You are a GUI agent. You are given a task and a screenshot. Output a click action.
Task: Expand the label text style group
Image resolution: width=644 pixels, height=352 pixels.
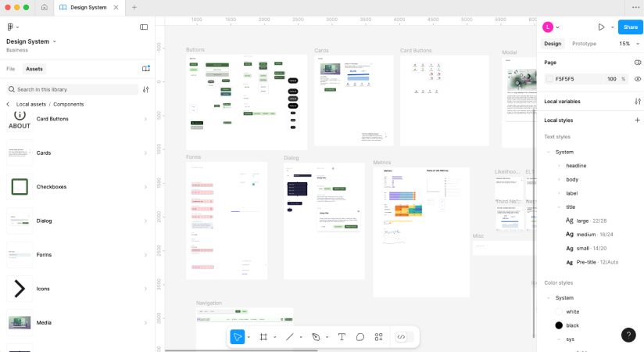point(559,193)
